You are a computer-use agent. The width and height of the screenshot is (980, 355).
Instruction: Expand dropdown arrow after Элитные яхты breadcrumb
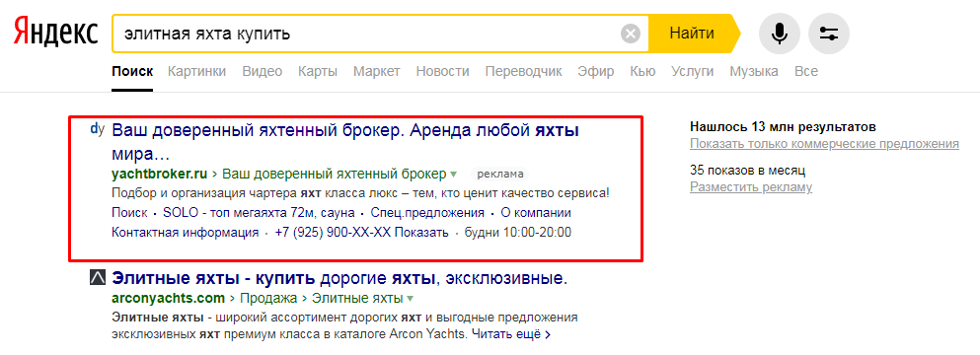pos(410,298)
